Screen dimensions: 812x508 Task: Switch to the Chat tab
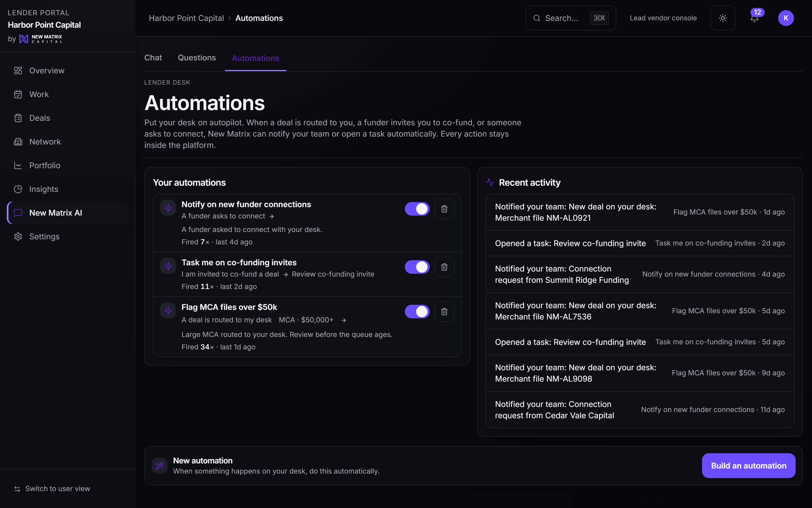(153, 58)
